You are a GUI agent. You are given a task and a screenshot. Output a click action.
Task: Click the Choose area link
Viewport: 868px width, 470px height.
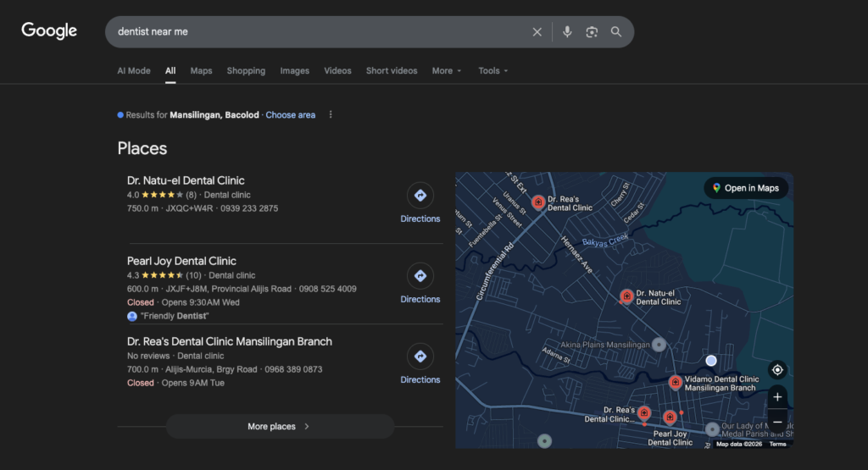[290, 115]
